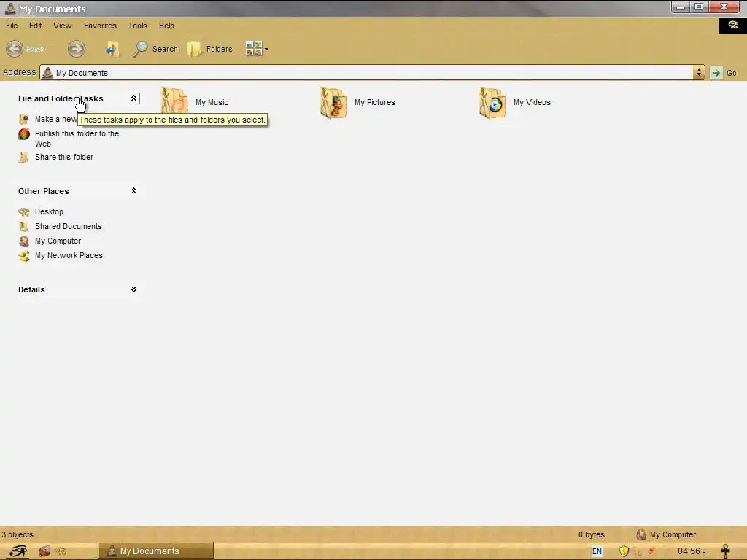Screen dimensions: 747x560
Task: Click the pyramid icon in the Address bar
Action: [47, 72]
